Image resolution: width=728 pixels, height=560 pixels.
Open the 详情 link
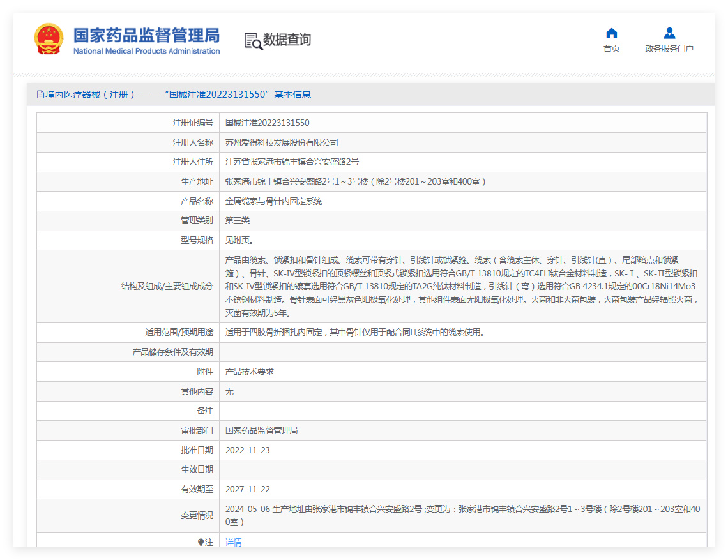[234, 542]
